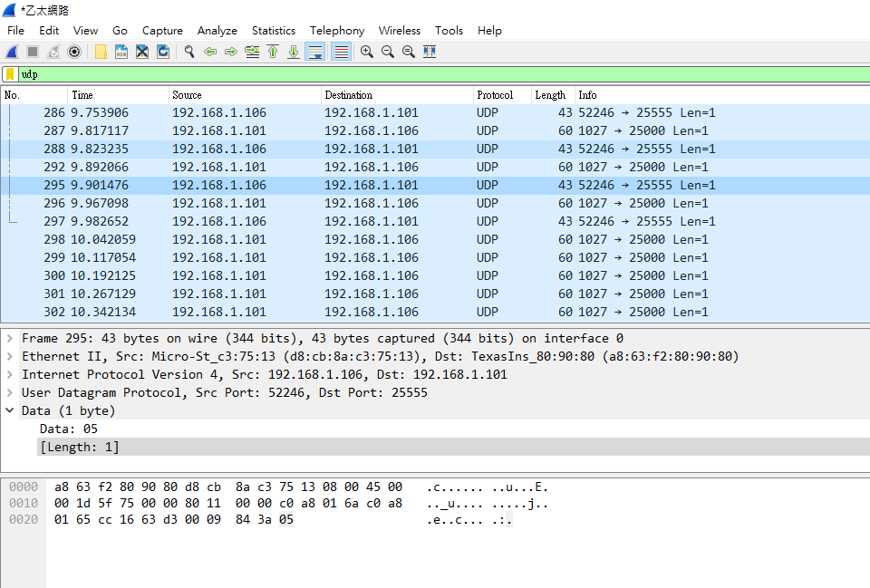Select packet 296 at time 9.967098
870x588 pixels.
click(x=436, y=203)
